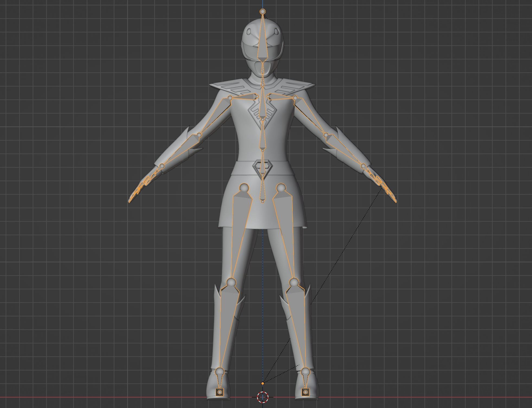Screen dimensions: 532x408
Task: Click the joint sphere above the helmet
Action: (262, 11)
